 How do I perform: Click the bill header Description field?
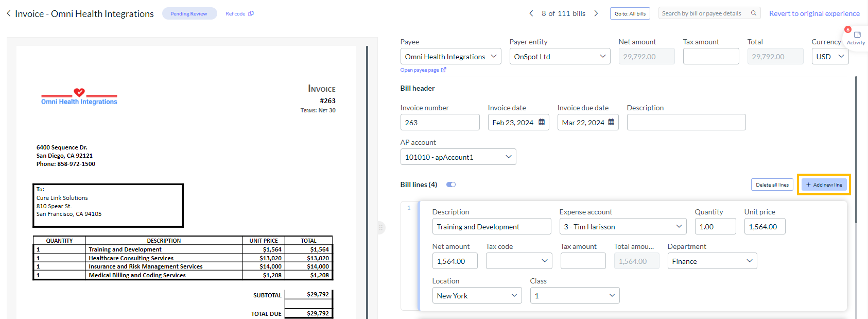click(686, 122)
